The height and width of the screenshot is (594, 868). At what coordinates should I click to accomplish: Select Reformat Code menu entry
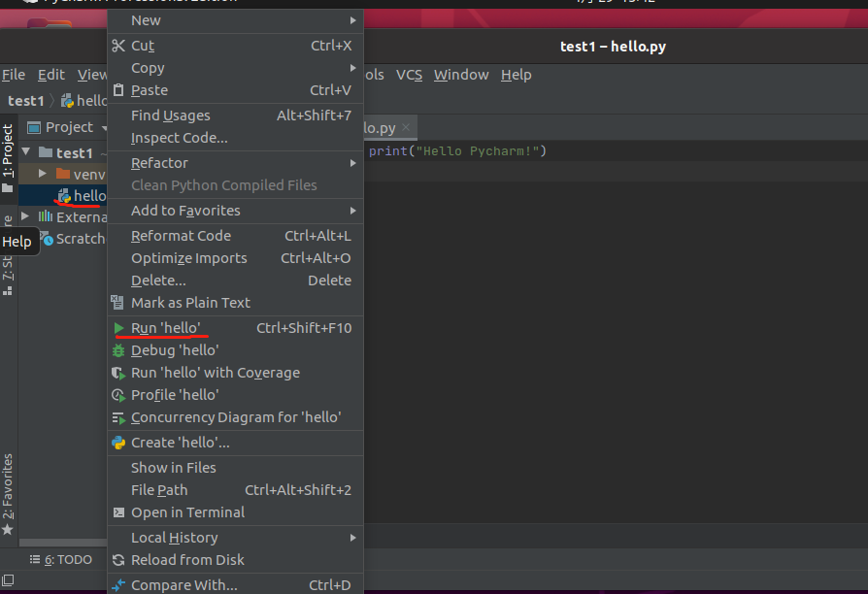pos(235,236)
